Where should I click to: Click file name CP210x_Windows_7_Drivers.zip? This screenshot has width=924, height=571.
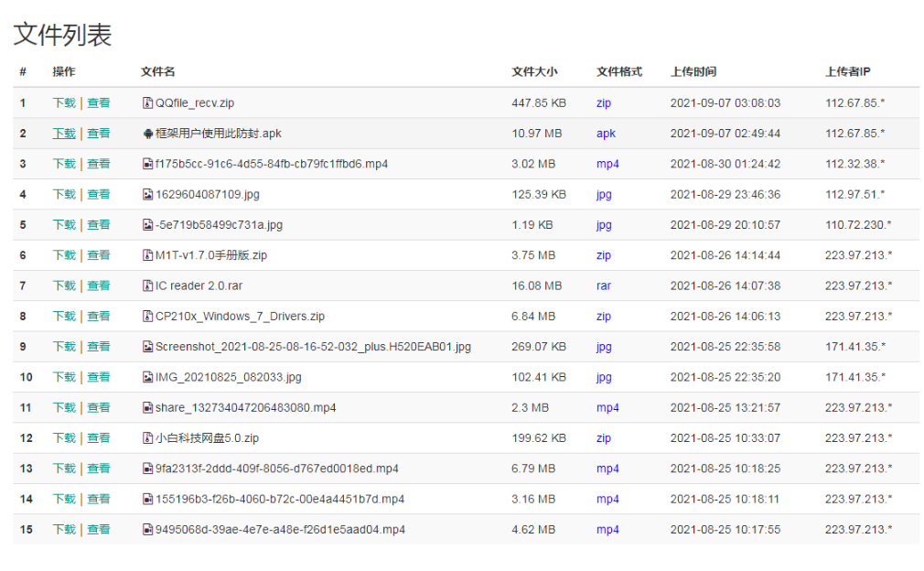point(240,317)
